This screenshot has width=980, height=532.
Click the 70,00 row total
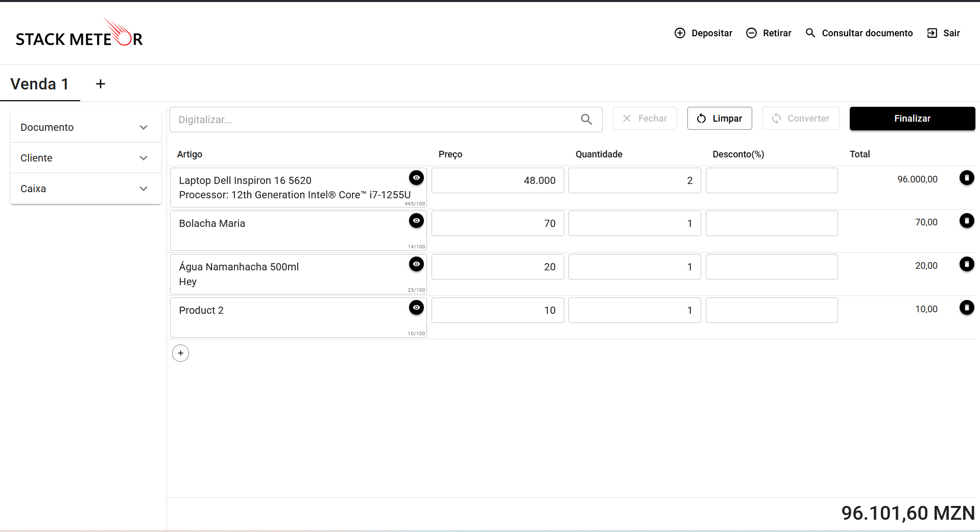[926, 222]
